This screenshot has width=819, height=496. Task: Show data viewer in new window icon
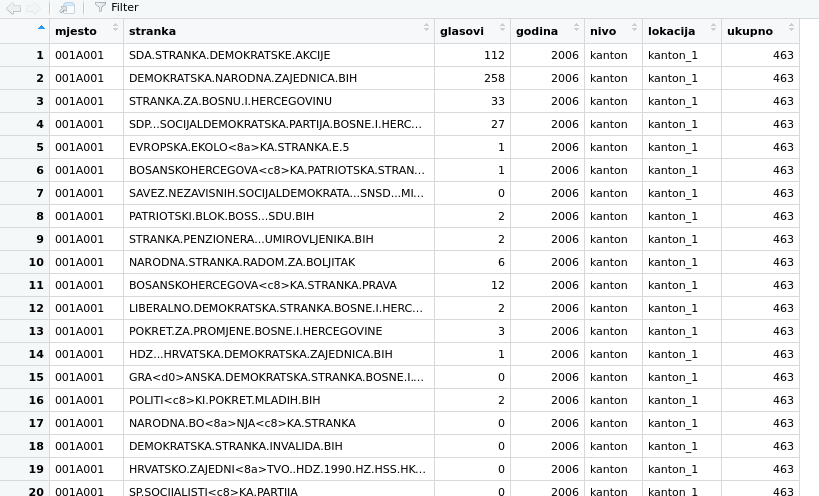[x=67, y=8]
